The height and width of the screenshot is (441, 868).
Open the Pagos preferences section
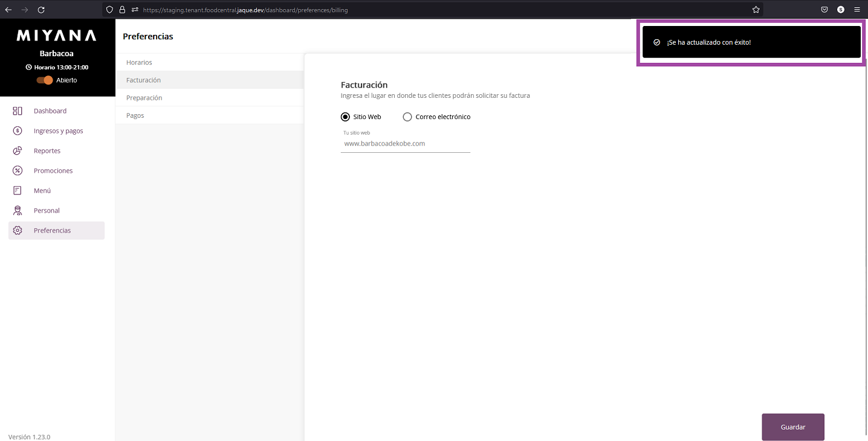[209, 115]
